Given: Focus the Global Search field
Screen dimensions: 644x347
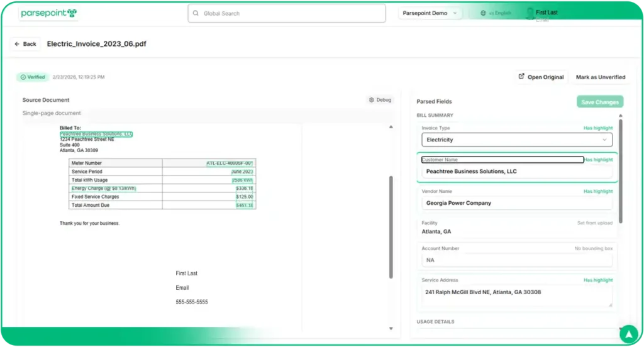Looking at the screenshot, I should [x=289, y=13].
